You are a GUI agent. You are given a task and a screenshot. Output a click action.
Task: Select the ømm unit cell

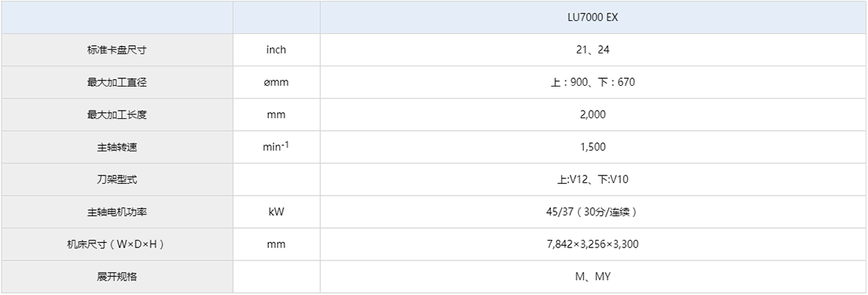[x=277, y=82]
